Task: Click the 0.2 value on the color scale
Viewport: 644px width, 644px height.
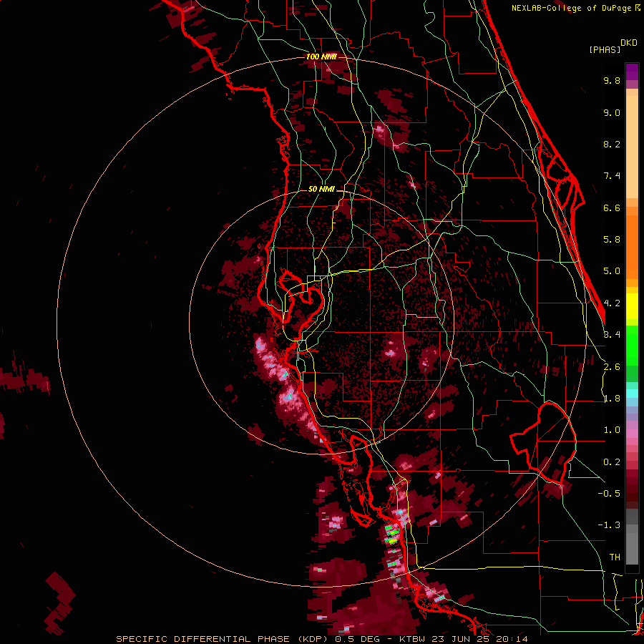Action: [612, 462]
